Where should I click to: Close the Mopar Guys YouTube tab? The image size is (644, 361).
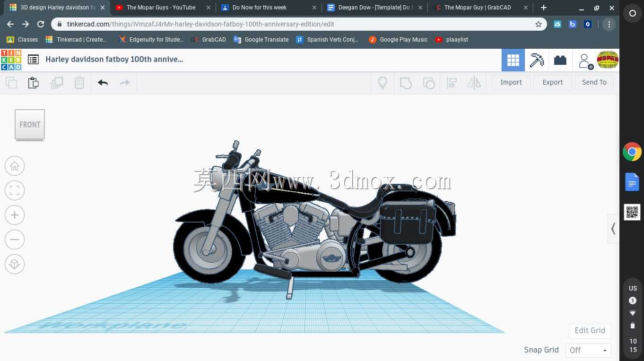coord(209,8)
